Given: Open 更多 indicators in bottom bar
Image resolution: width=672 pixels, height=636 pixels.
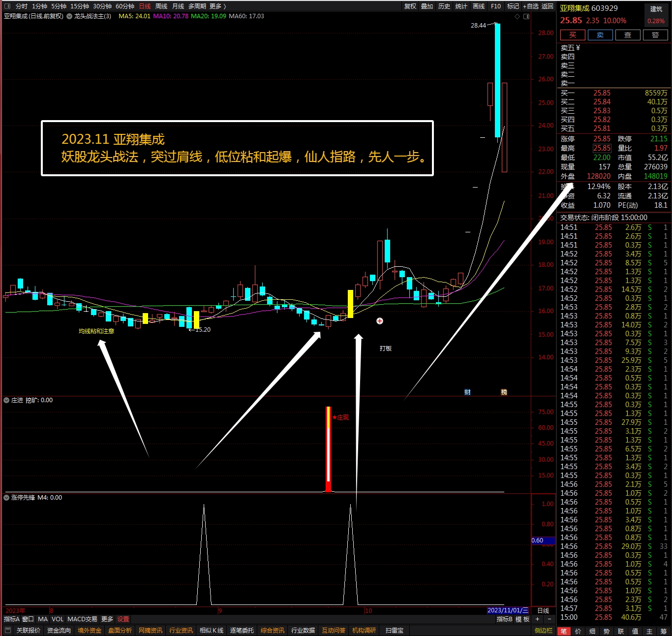Looking at the screenshot, I should click(x=107, y=619).
